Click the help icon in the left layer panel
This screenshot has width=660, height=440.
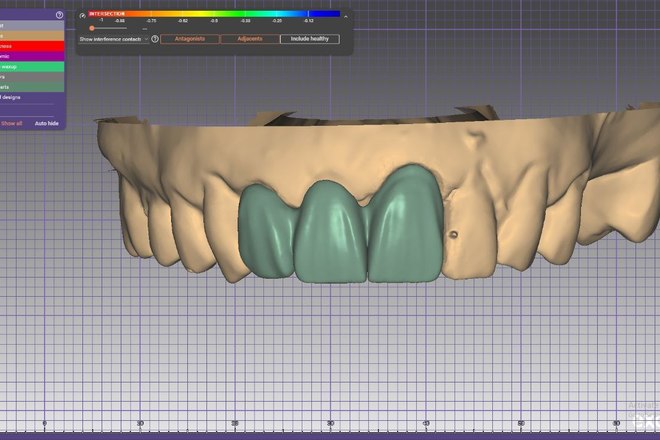(x=60, y=15)
